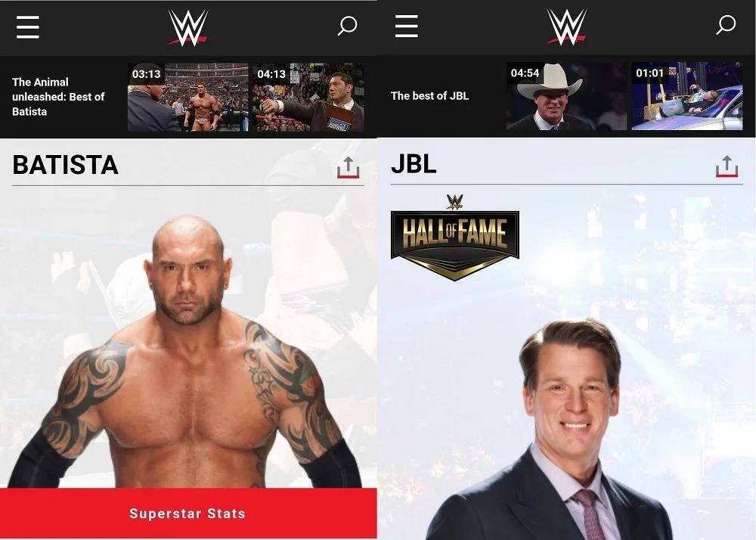756x540 pixels.
Task: Share JBL profile using share icon
Action: click(727, 166)
